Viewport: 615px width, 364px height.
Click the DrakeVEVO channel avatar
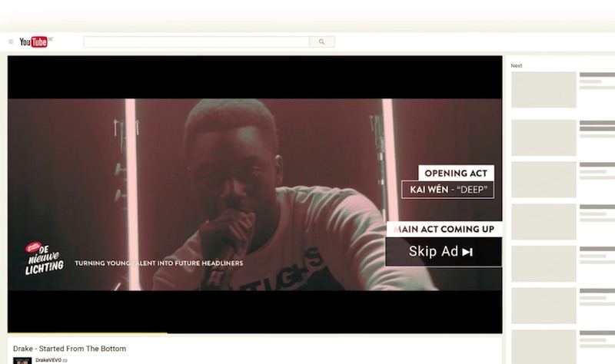(x=22, y=360)
